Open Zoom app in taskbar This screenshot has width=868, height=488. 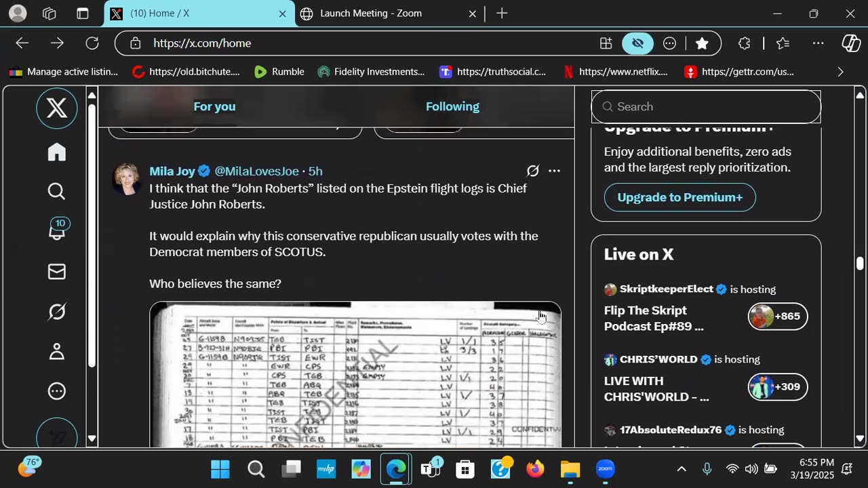(605, 469)
